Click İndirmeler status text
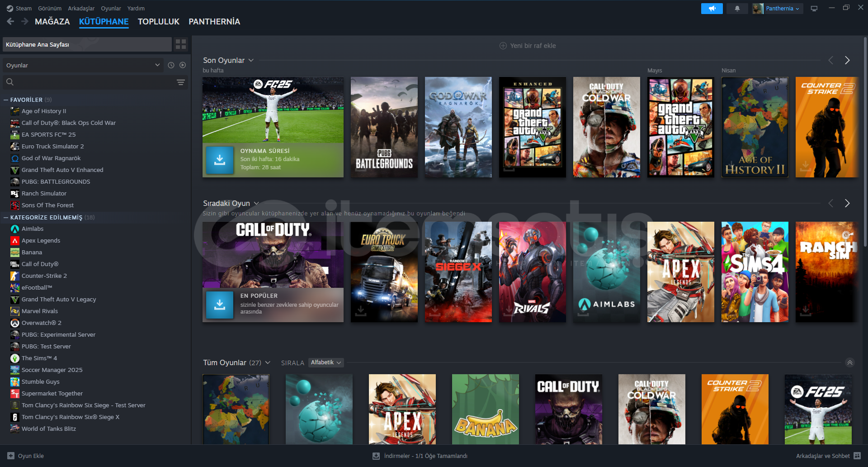 click(425, 456)
